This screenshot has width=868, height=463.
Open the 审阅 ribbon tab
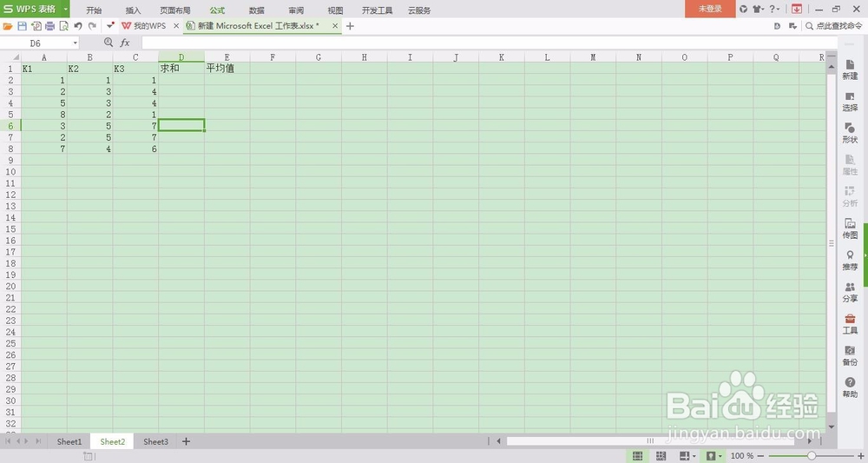click(296, 10)
